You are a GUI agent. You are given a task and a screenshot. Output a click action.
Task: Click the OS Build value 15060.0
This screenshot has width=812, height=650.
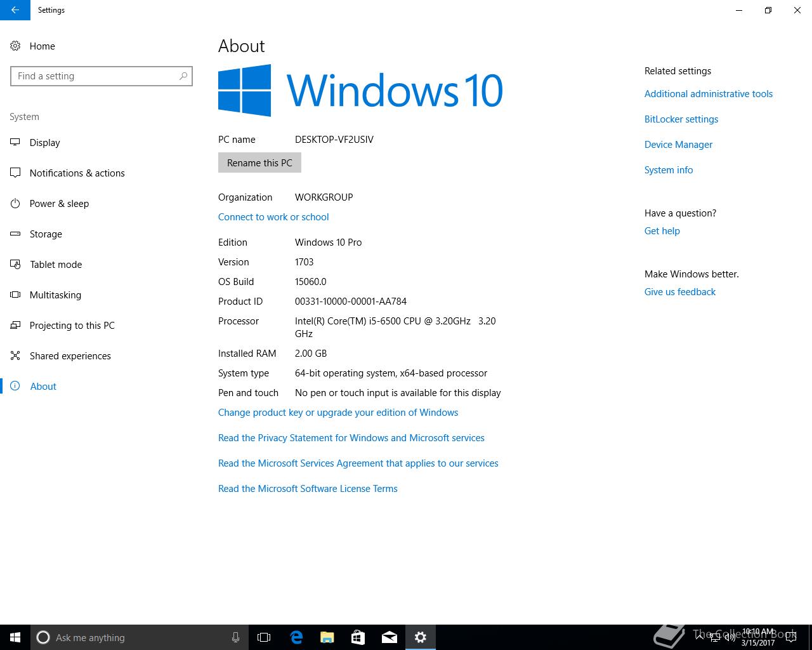(311, 282)
